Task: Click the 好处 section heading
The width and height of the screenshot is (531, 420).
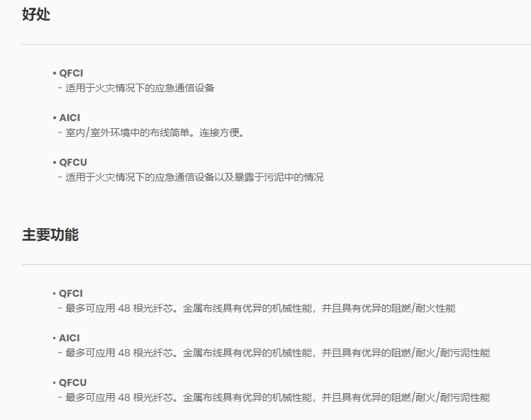Action: click(x=36, y=15)
